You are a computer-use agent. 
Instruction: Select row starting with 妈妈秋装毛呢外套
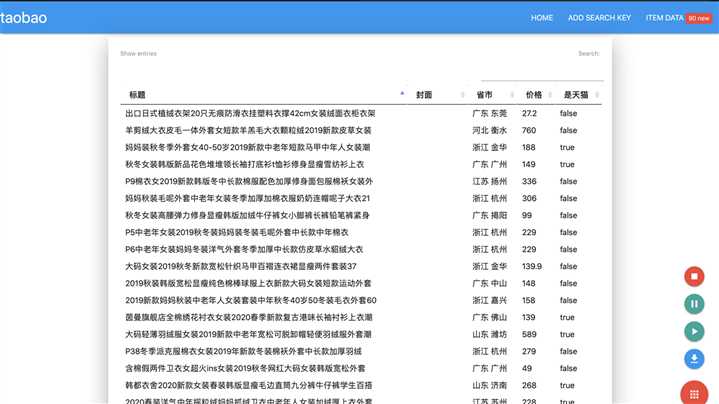click(x=361, y=198)
